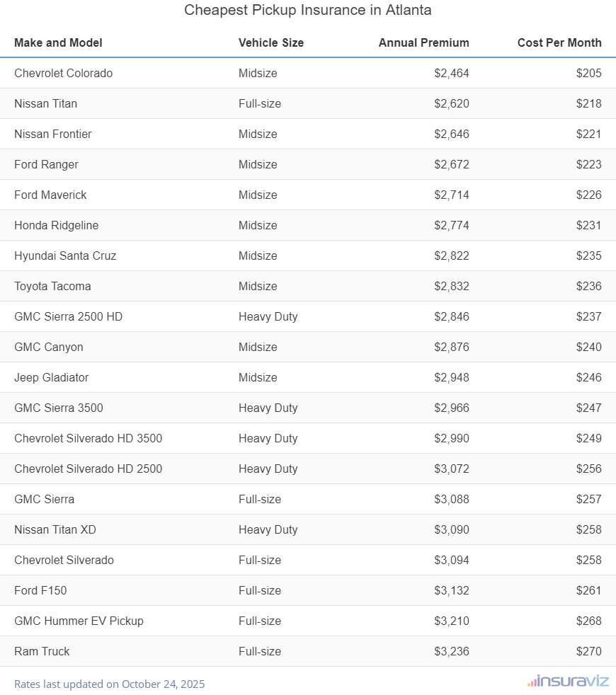This screenshot has width=616, height=695.
Task: Select Ford Maverick in the table
Action: (50, 195)
